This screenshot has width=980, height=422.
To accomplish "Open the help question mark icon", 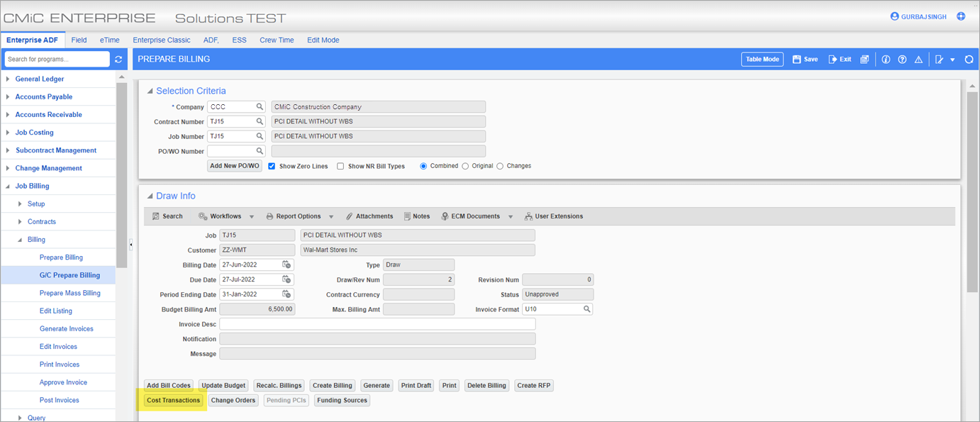I will tap(902, 60).
